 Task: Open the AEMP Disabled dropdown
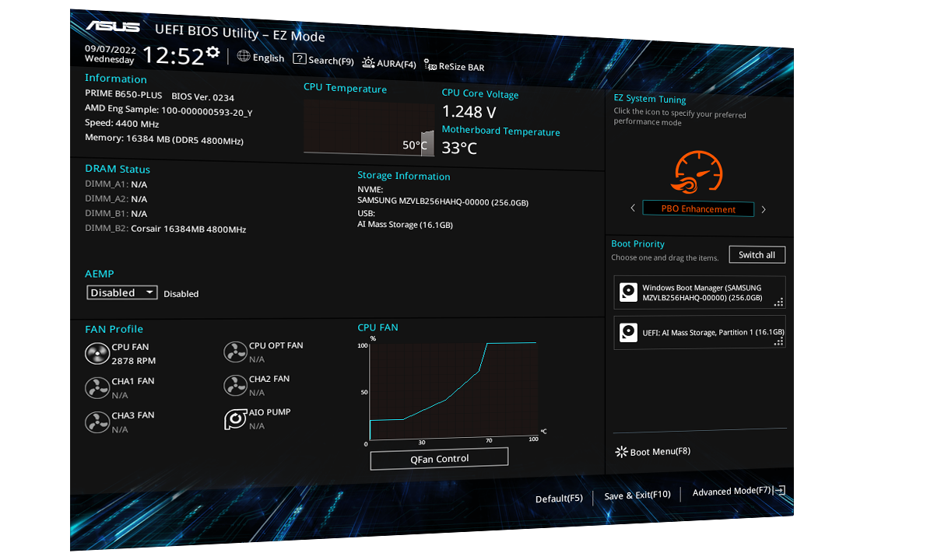point(122,292)
